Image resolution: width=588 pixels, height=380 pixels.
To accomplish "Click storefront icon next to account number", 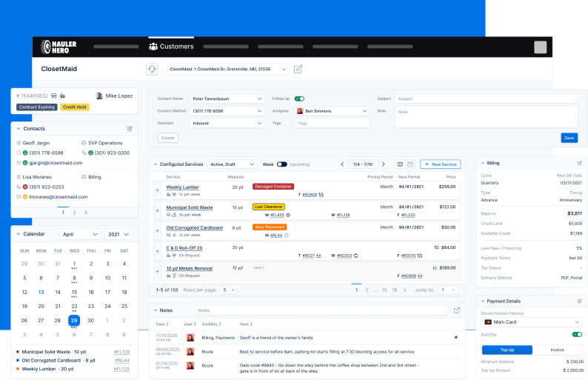I will (x=54, y=96).
